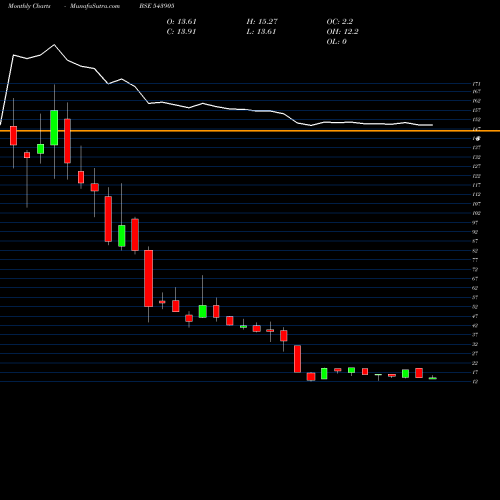Click the final small green candle at the far right
The image size is (500, 500).
(433, 378)
